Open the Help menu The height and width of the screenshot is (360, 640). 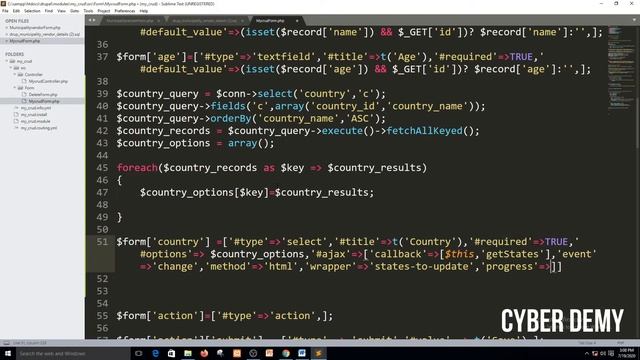click(144, 11)
